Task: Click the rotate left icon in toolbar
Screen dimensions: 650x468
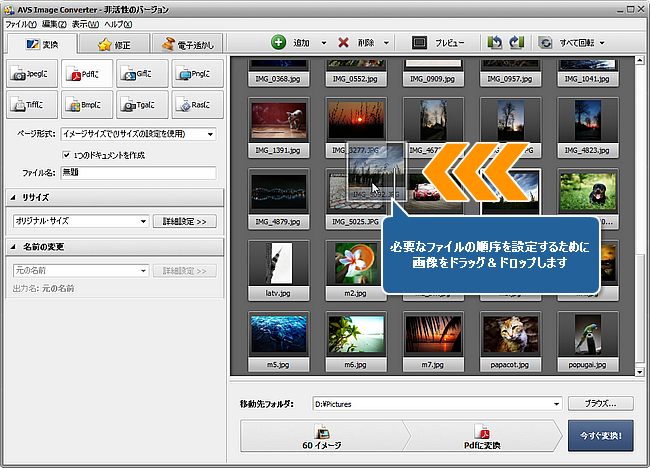Action: (494, 43)
